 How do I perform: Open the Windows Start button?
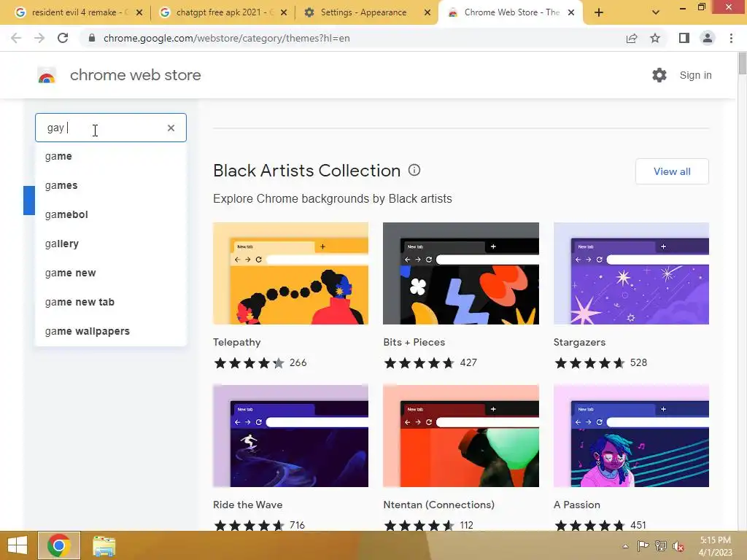pos(18,545)
